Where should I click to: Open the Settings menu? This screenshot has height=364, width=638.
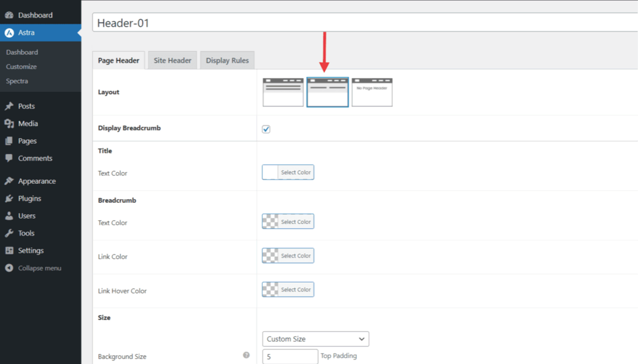click(41, 251)
